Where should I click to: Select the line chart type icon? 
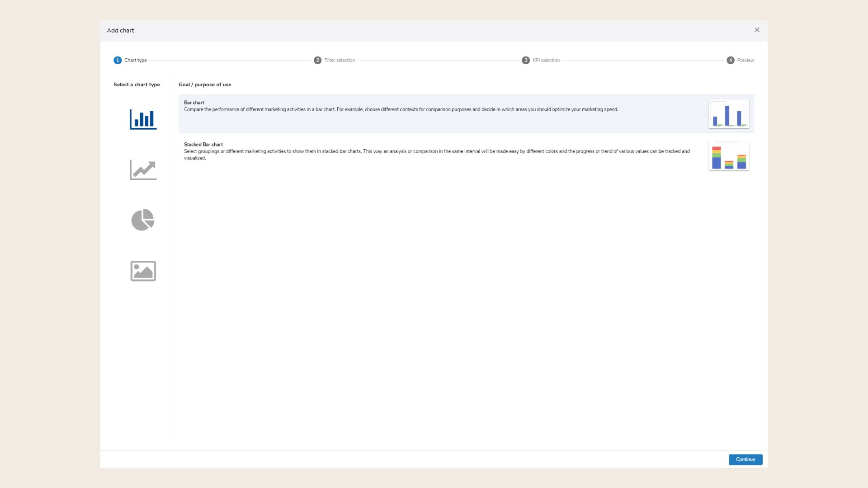143,170
